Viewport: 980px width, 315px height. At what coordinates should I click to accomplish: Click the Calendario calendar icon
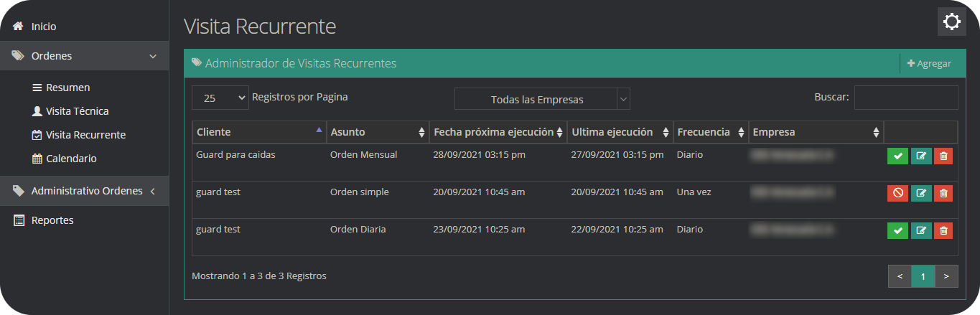pyautogui.click(x=37, y=159)
